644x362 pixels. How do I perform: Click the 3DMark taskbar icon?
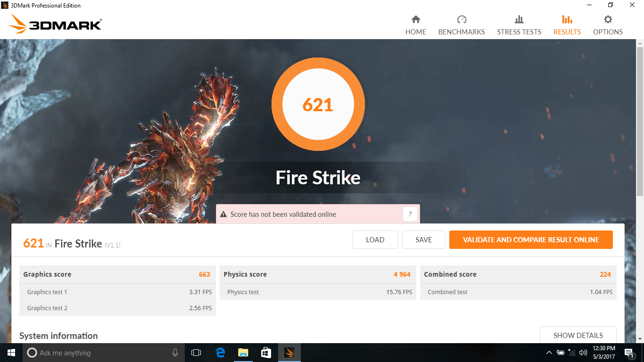click(289, 353)
